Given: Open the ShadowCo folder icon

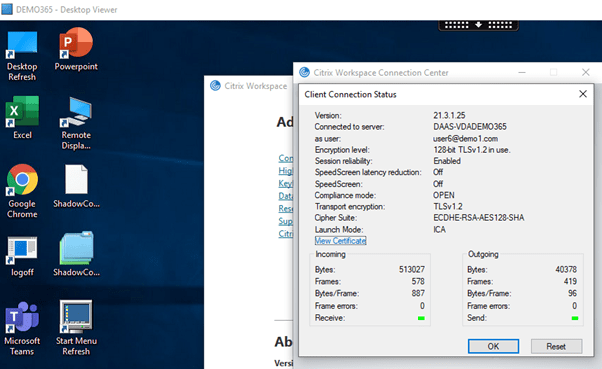Looking at the screenshot, I should (76, 248).
